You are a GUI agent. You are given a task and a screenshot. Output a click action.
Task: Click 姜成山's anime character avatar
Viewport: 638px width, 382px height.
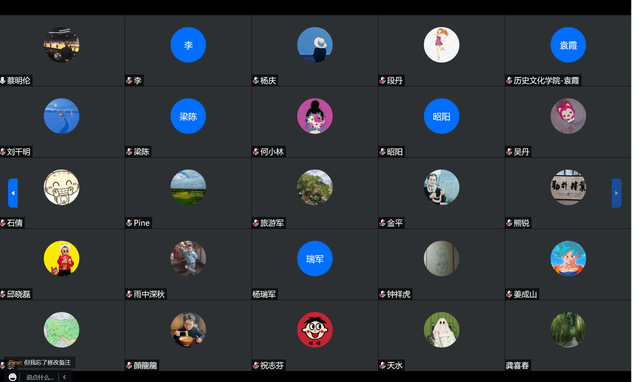click(x=568, y=259)
